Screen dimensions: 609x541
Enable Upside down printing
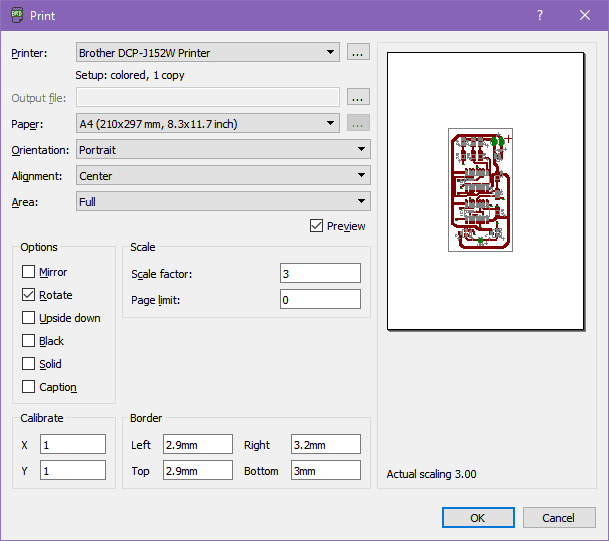28,318
